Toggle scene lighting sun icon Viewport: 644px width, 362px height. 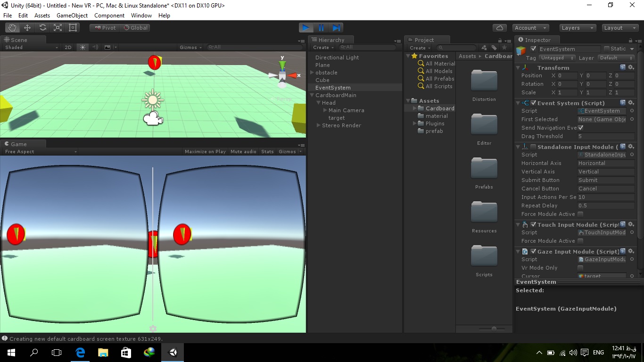(x=83, y=47)
